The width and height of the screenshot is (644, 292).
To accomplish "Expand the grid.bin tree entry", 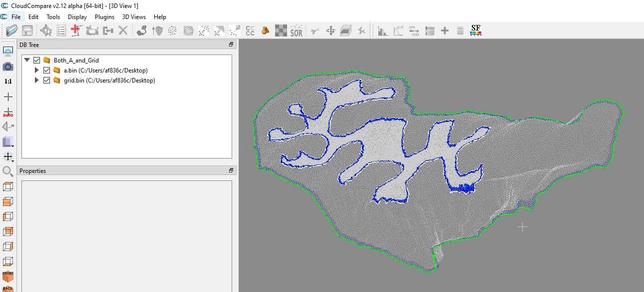I will point(36,80).
